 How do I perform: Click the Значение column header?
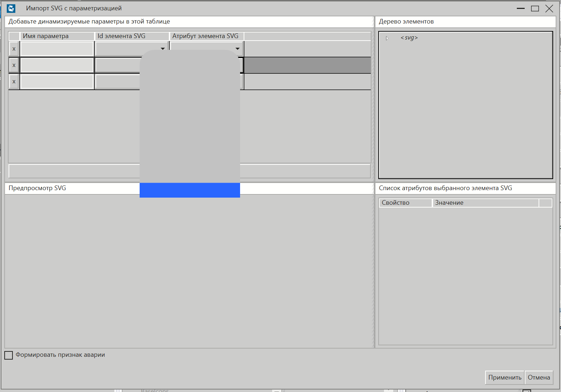click(485, 203)
